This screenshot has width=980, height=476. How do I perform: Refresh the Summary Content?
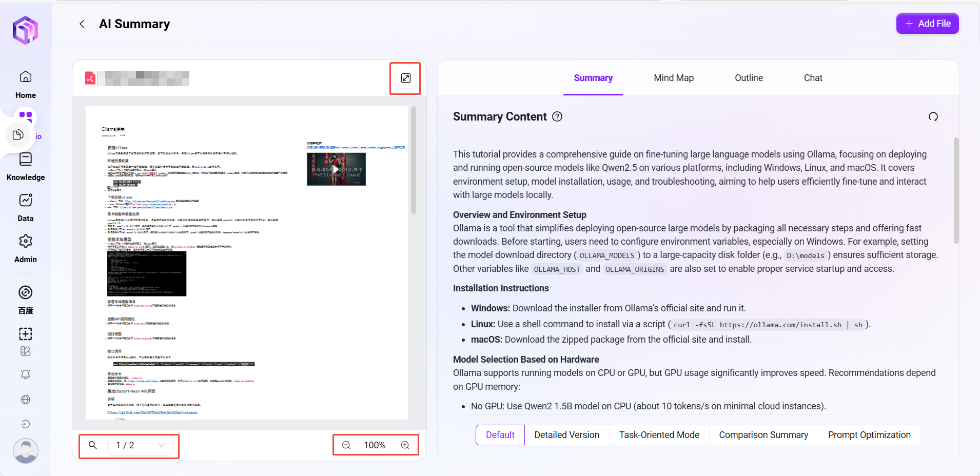click(933, 117)
